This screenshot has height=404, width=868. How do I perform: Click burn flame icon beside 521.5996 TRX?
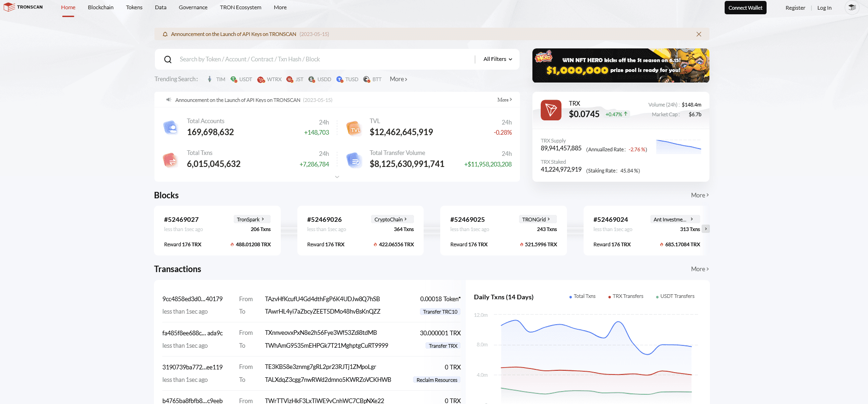click(521, 244)
